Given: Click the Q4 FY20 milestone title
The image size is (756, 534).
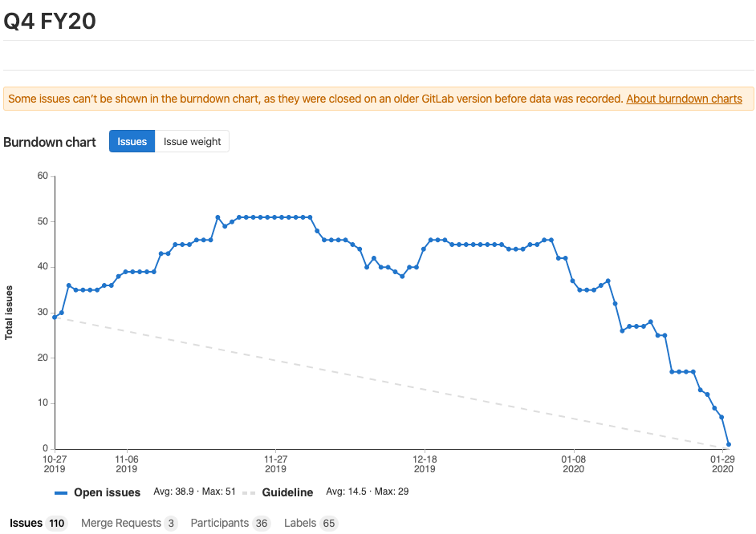Looking at the screenshot, I should pos(50,21).
